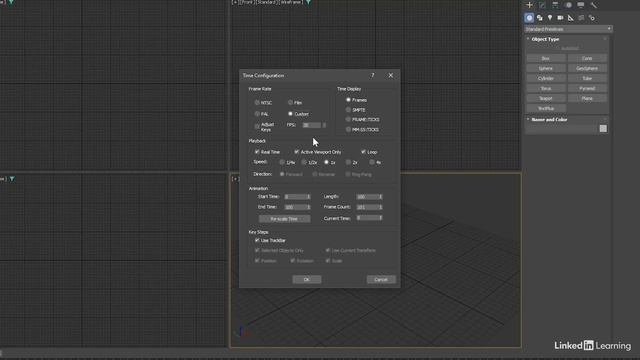Confirm the dialog with OK
640x360 pixels.
pyautogui.click(x=307, y=280)
